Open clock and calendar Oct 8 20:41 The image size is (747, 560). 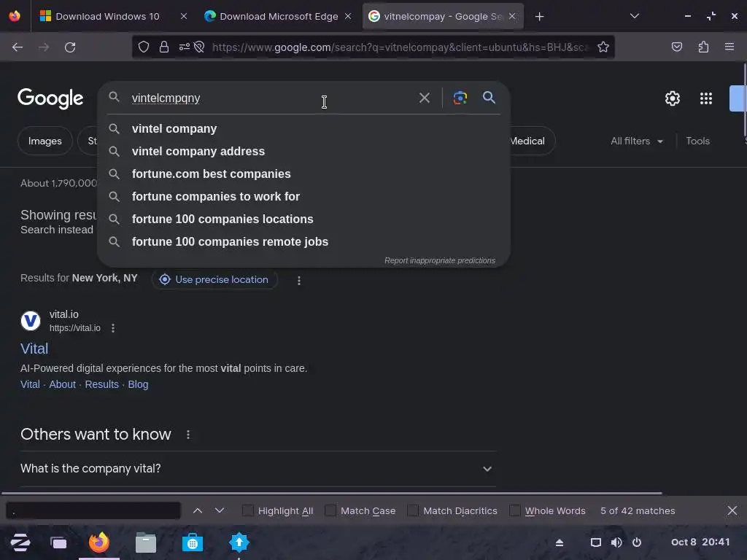pos(700,542)
